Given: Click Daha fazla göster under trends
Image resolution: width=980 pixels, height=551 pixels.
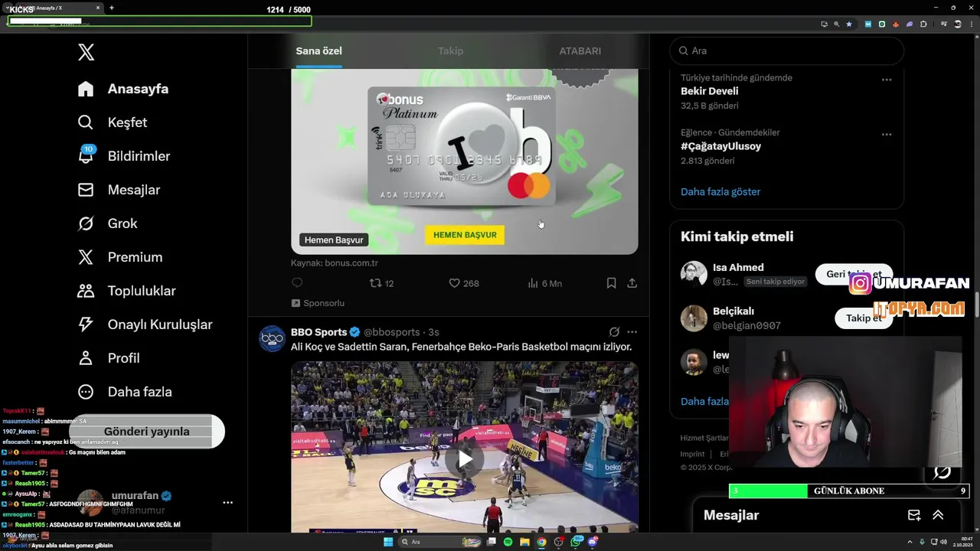Looking at the screenshot, I should pos(720,192).
